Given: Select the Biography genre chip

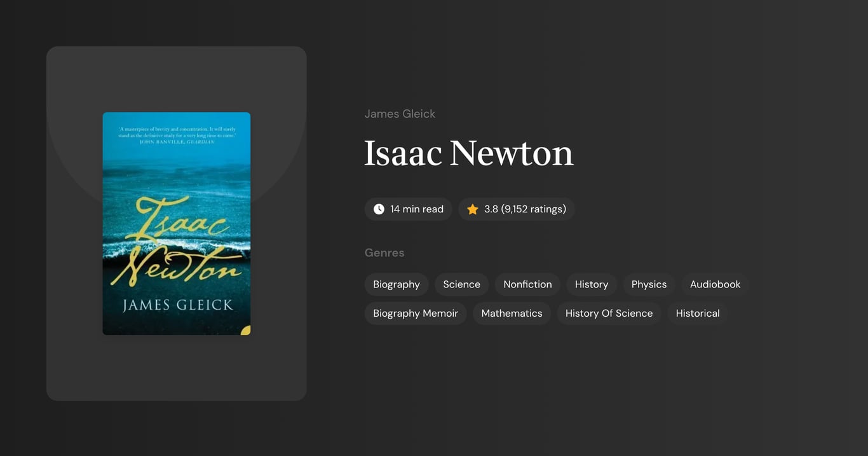Looking at the screenshot, I should (396, 284).
